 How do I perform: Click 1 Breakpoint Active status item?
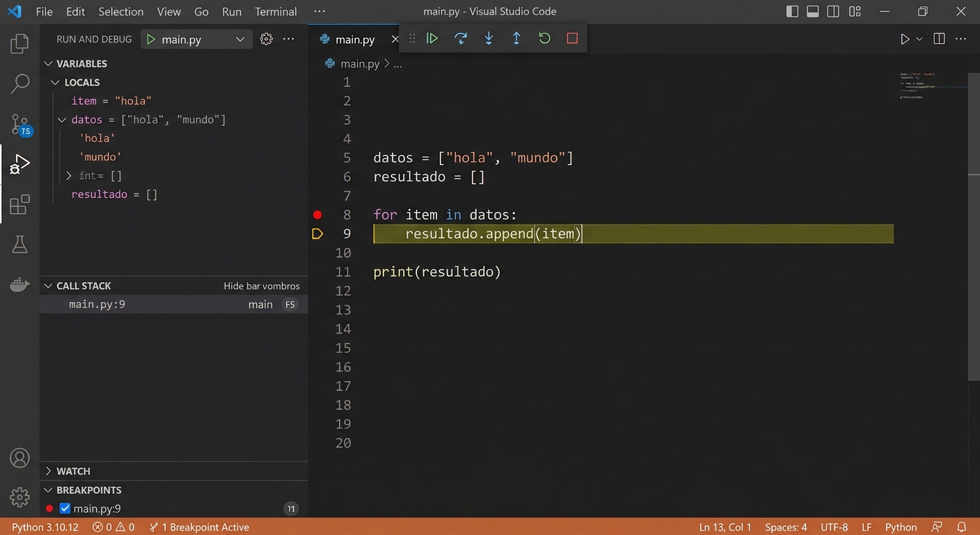click(x=199, y=527)
